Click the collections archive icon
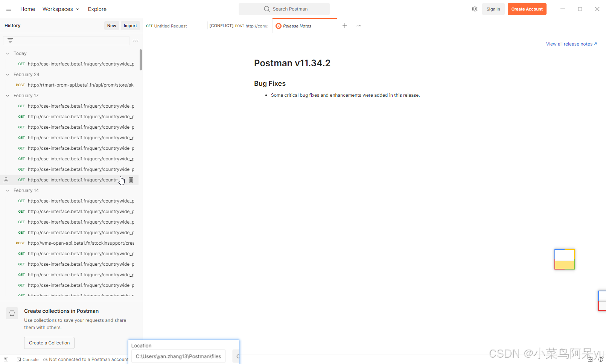Image resolution: width=606 pixels, height=364 pixels. pyautogui.click(x=12, y=313)
